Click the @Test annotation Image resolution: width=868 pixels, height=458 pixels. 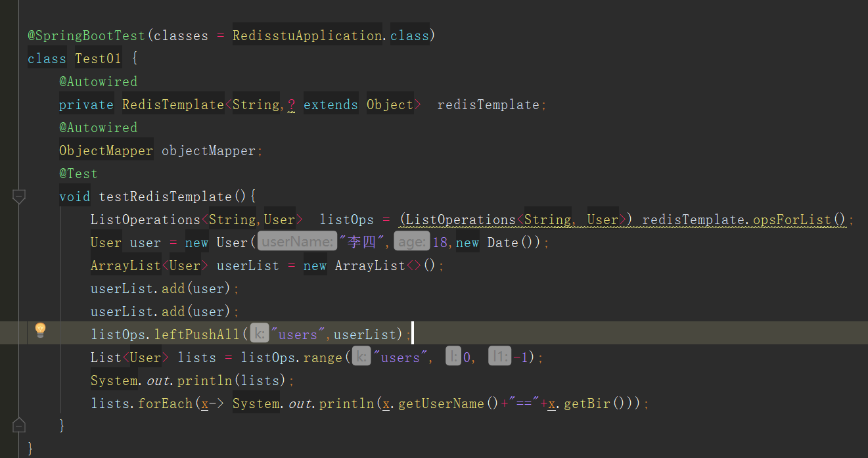point(78,173)
